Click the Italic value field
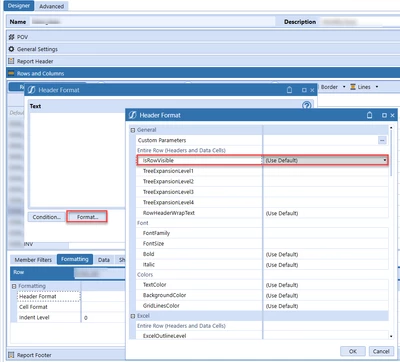400x362 pixels. tap(326, 265)
